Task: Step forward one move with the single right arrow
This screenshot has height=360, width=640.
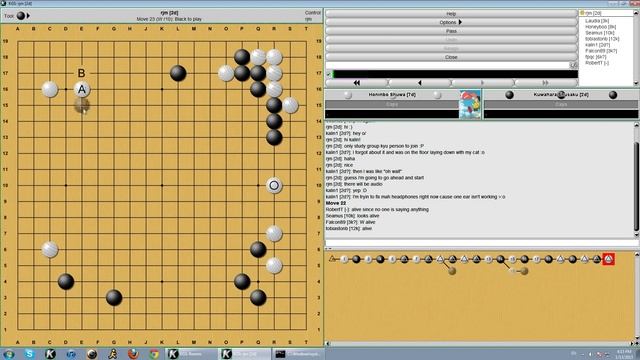Action: pyautogui.click(x=482, y=83)
